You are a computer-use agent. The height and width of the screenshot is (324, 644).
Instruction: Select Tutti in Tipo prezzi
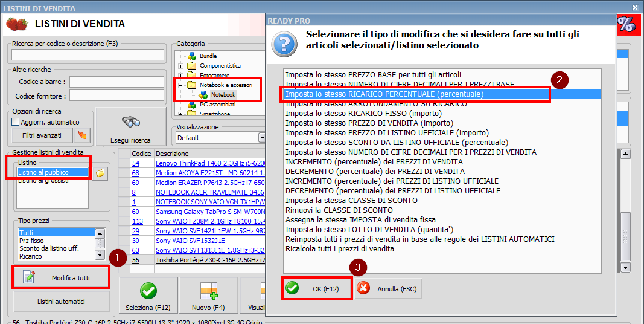[56, 233]
